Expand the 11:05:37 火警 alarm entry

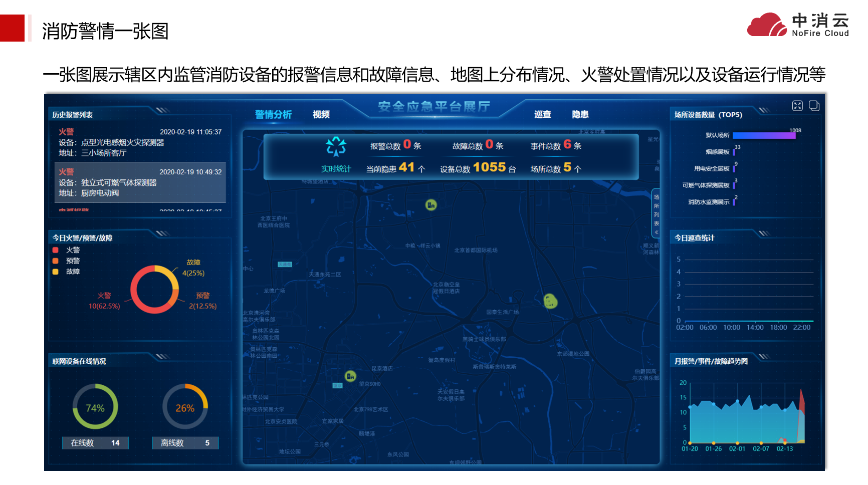pos(140,142)
